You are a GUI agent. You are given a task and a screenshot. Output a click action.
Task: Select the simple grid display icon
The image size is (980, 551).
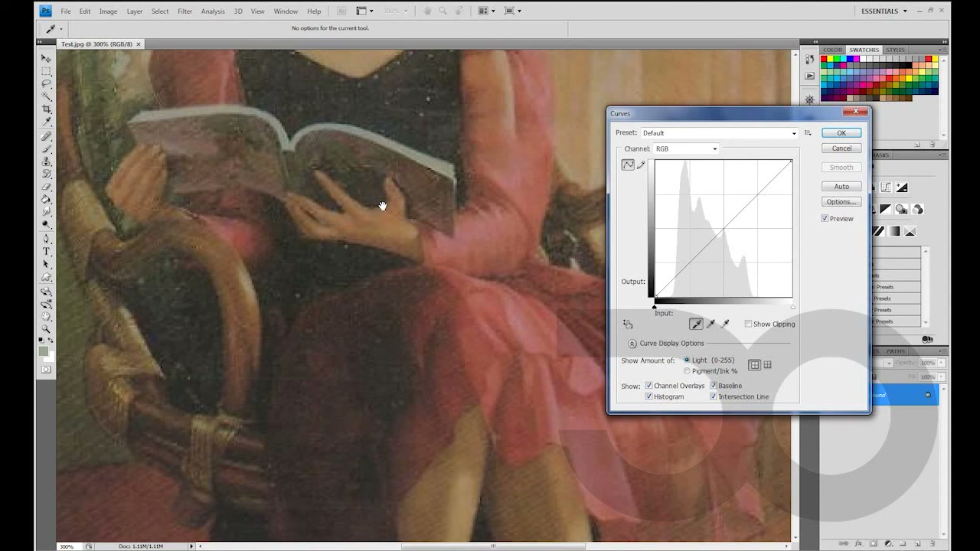pyautogui.click(x=755, y=365)
